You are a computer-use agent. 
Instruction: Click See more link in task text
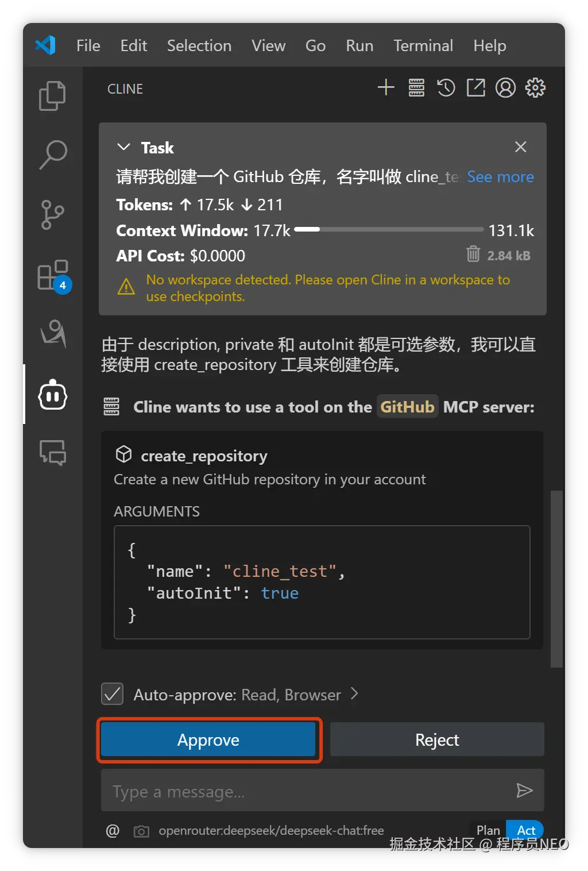[500, 177]
